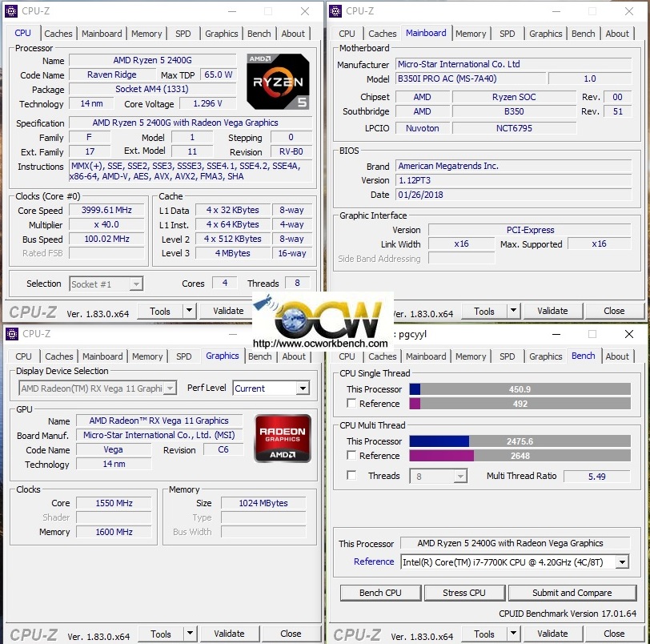This screenshot has width=650, height=644.
Task: Click Close in the Graphics window
Action: pyautogui.click(x=291, y=634)
